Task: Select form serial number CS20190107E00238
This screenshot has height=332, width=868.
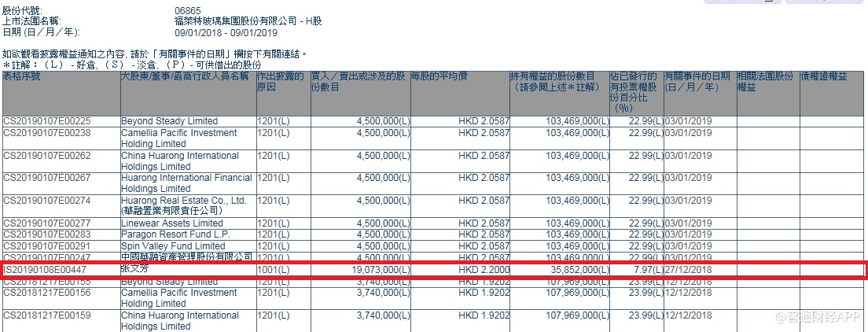Action: [x=47, y=132]
